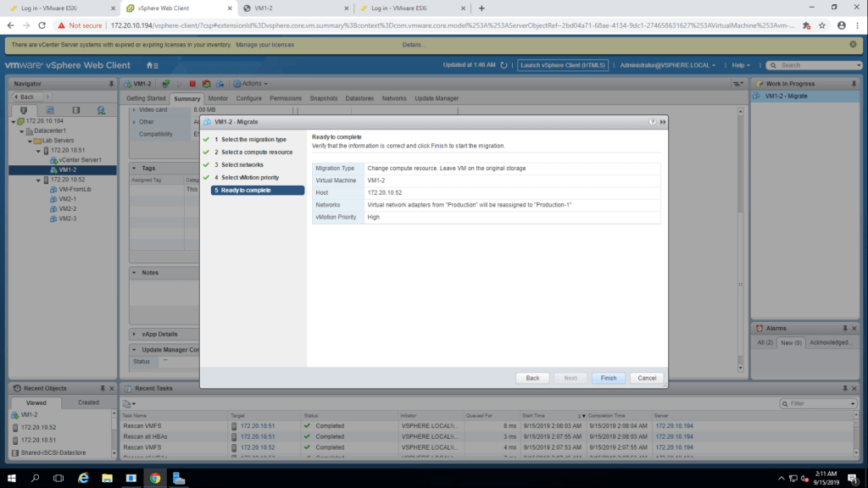Viewport: 868px width, 488px height.
Task: Open the Actions dropdown menu
Action: click(253, 84)
